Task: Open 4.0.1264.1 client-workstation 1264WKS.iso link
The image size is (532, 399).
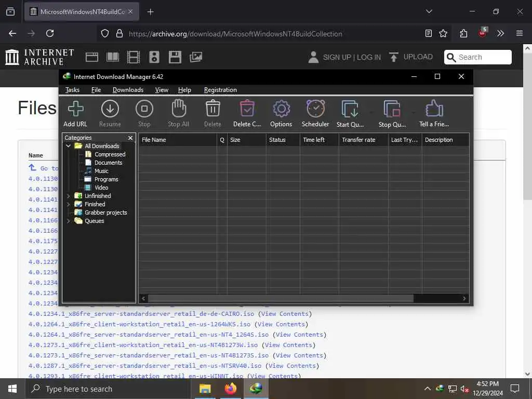Action: click(139, 324)
